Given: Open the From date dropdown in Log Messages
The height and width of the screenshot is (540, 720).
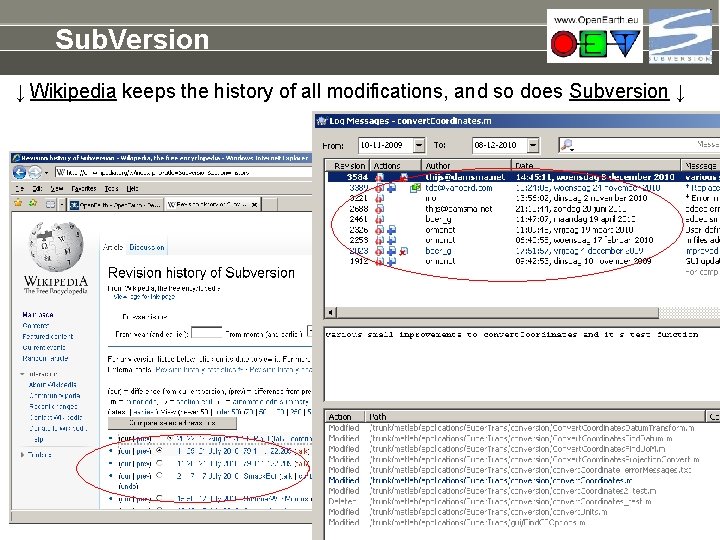Looking at the screenshot, I should 419,146.
